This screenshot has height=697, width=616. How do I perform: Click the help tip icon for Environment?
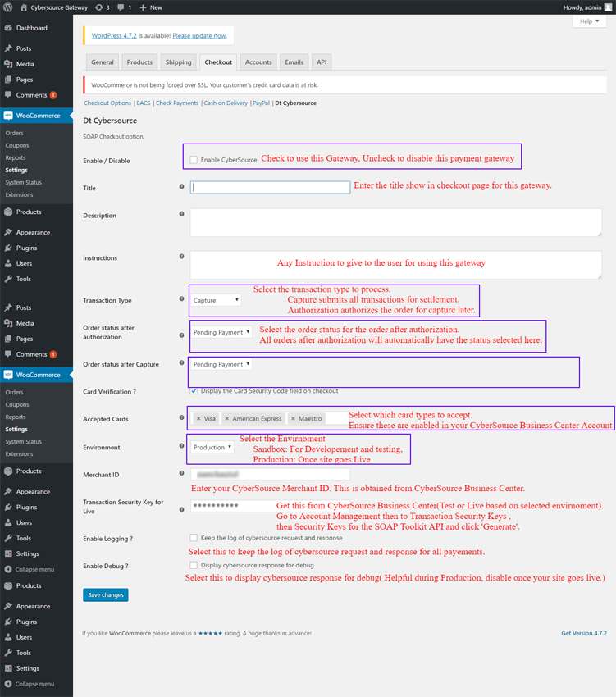(181, 446)
